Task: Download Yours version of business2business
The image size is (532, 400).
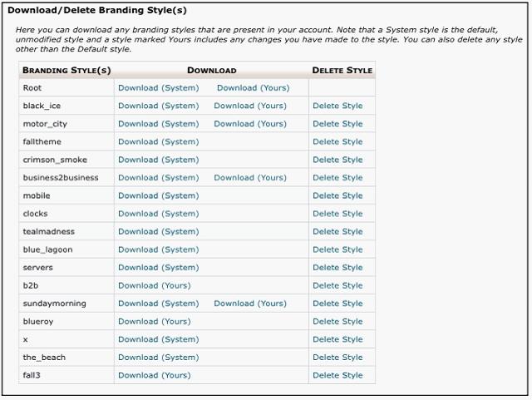Action: coord(249,177)
